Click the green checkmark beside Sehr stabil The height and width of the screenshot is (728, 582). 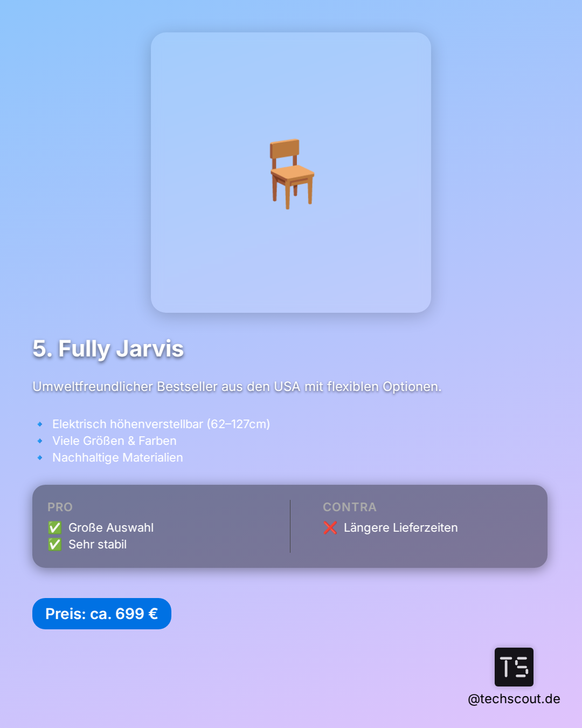coord(55,545)
